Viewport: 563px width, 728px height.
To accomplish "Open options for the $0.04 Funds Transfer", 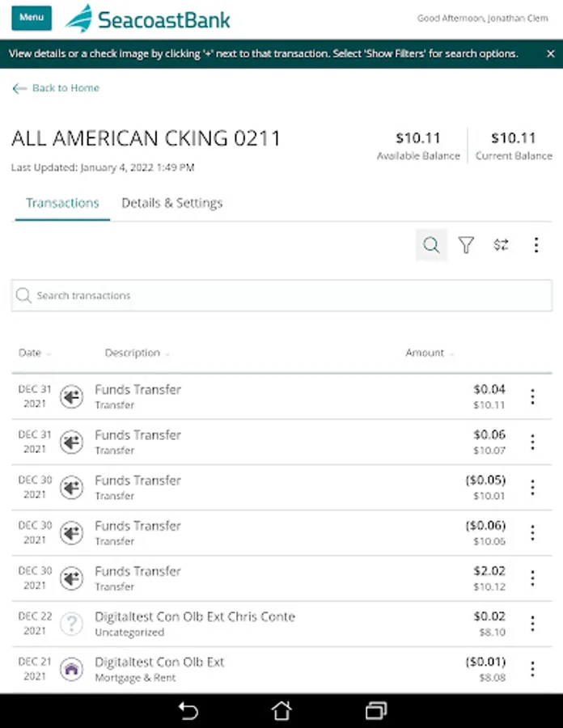I will [532, 396].
